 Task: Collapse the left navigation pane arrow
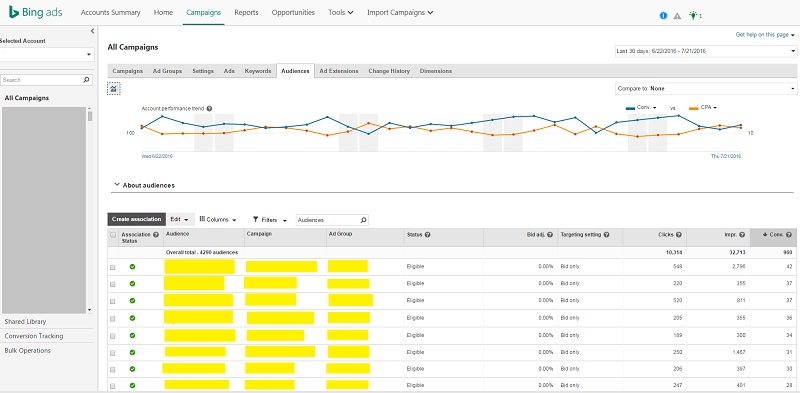[x=92, y=31]
